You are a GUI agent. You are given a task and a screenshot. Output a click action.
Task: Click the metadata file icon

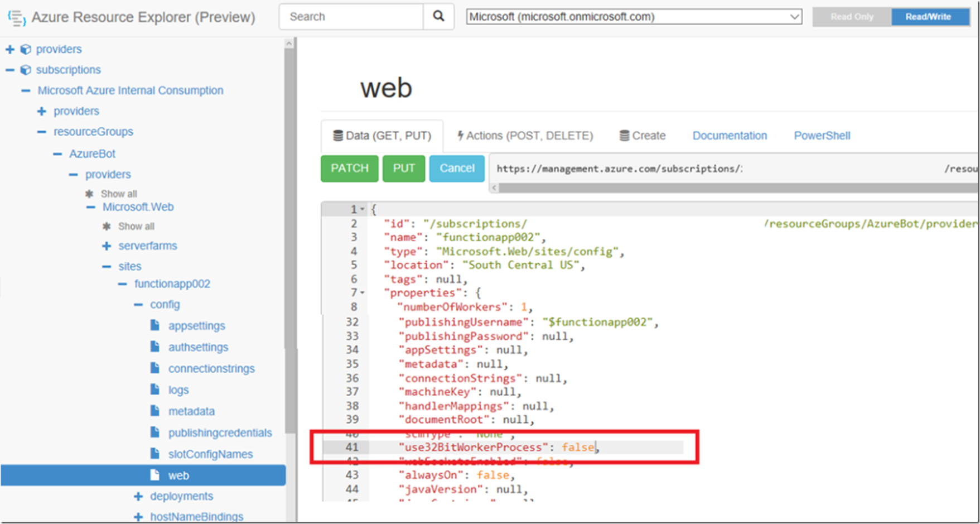(x=155, y=411)
